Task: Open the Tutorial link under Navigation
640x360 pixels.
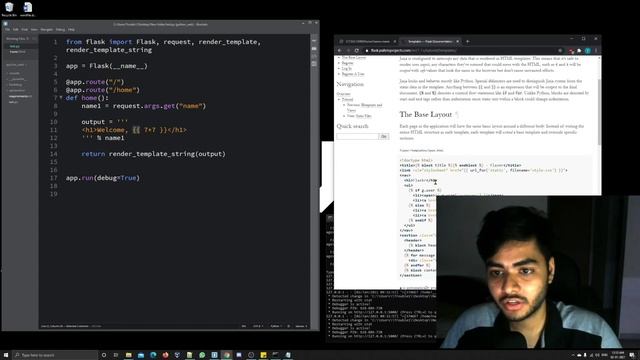Action: (347, 100)
